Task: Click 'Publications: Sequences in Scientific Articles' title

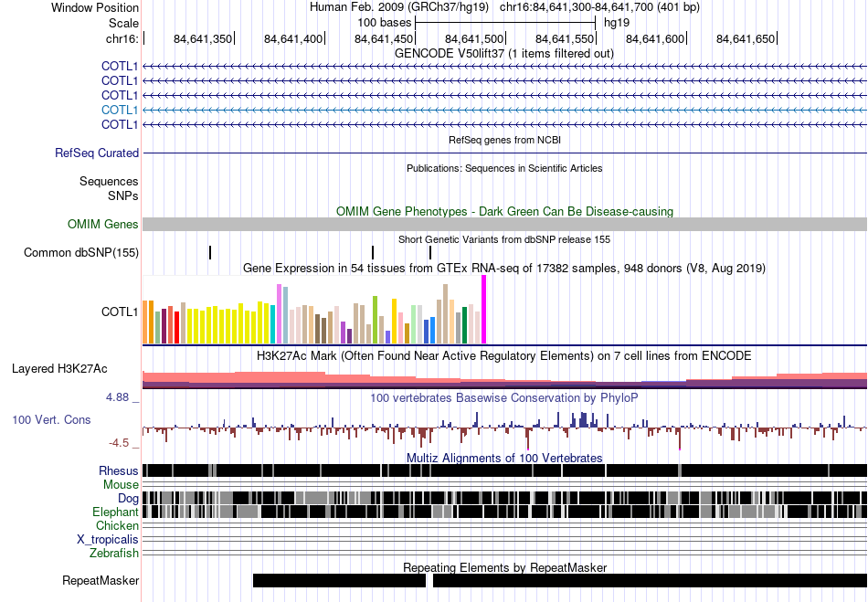Action: click(x=504, y=168)
